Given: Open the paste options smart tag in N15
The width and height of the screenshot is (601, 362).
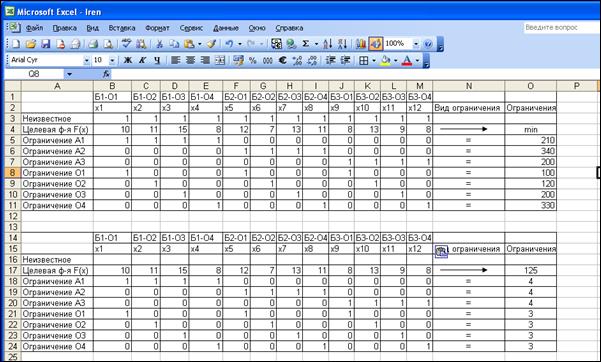Looking at the screenshot, I should [441, 251].
